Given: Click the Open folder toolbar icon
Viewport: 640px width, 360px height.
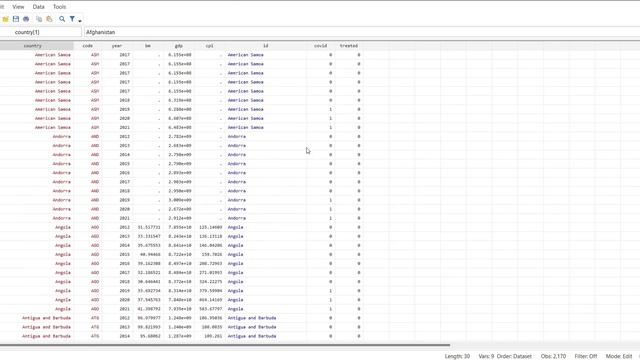Looking at the screenshot, I should (x=5, y=19).
